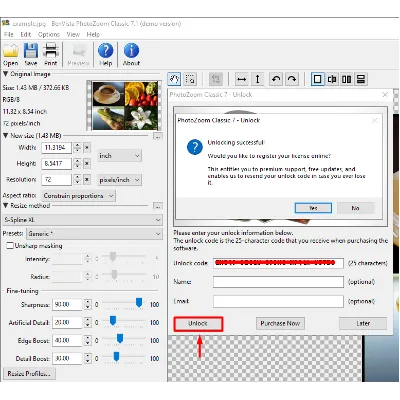Image resolution: width=400 pixels, height=400 pixels.
Task: Select the hand pan tool
Action: (174, 79)
